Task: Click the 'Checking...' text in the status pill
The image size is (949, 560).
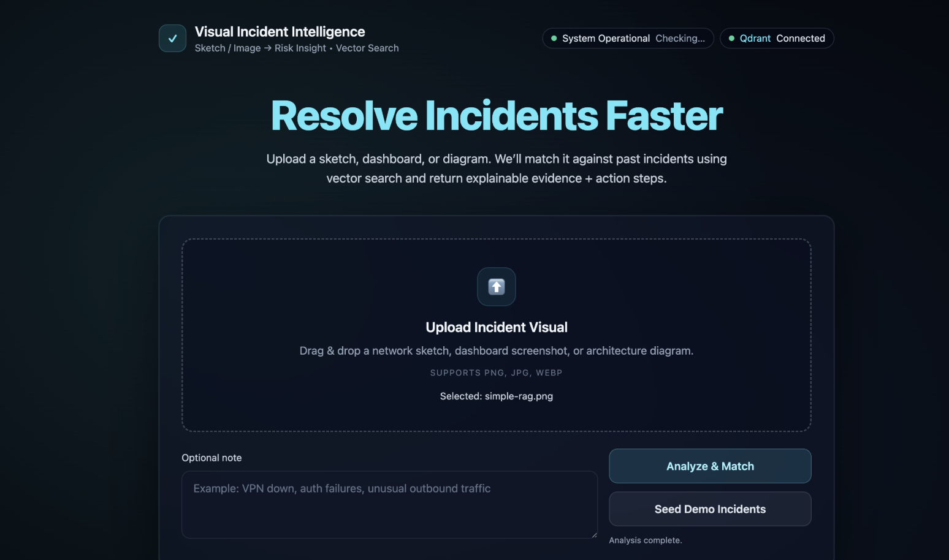Action: [680, 38]
